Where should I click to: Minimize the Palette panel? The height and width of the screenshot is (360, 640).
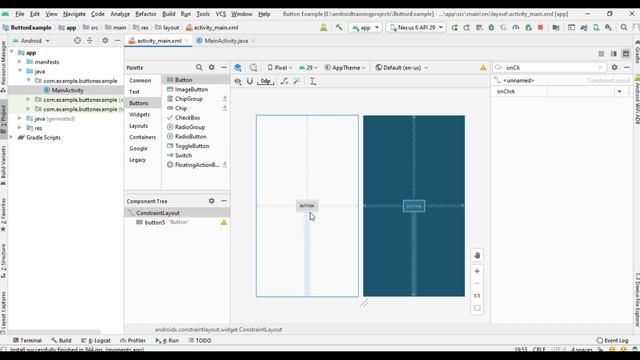(x=224, y=67)
